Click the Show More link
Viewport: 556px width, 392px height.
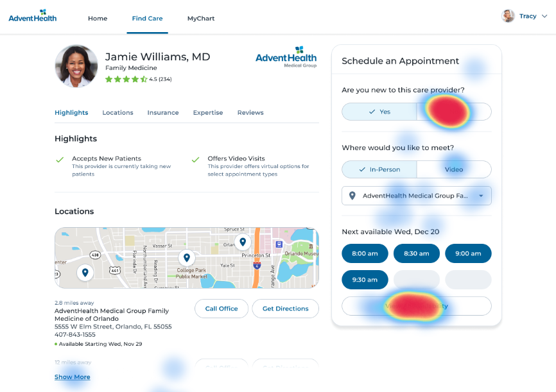click(x=73, y=377)
